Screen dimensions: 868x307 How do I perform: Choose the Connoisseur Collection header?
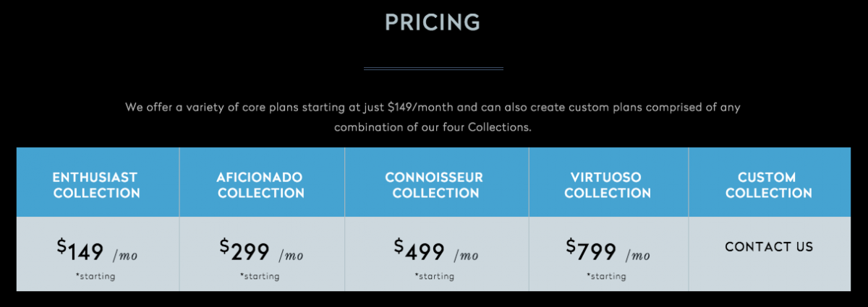coord(435,185)
